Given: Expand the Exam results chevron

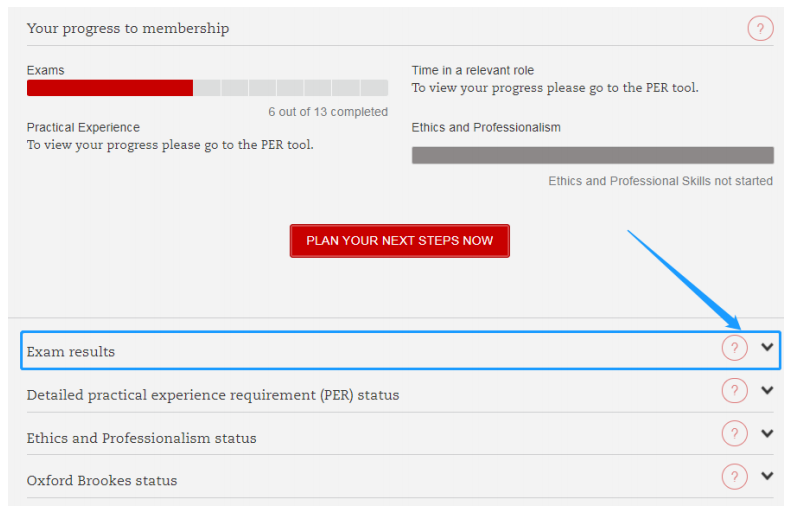Looking at the screenshot, I should pos(767,348).
